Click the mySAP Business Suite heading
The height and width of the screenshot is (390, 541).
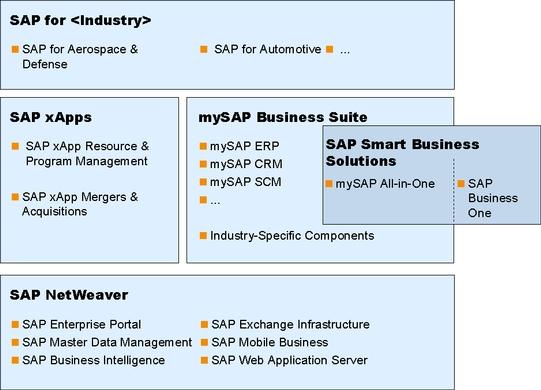[x=283, y=117]
